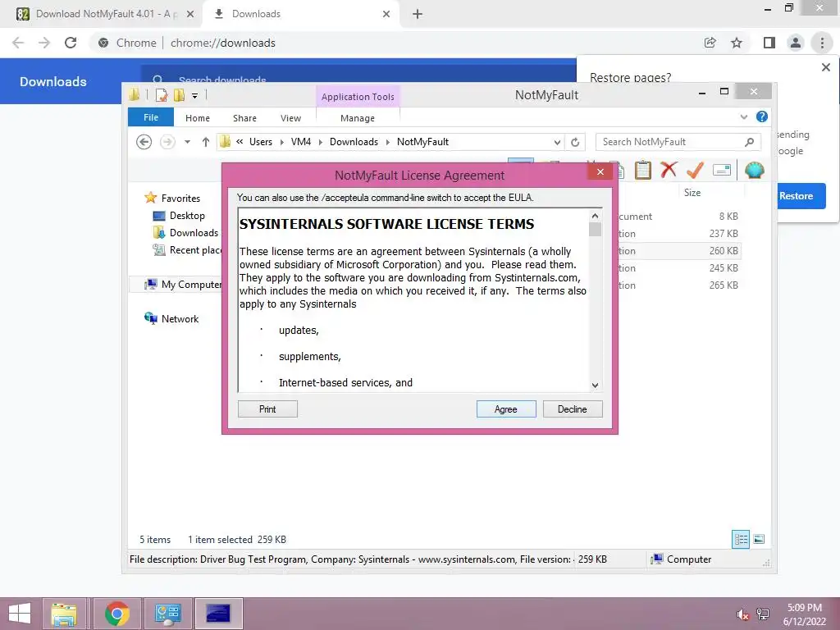840x630 pixels.
Task: Open recent locations dropdown in Explorer
Action: point(188,142)
